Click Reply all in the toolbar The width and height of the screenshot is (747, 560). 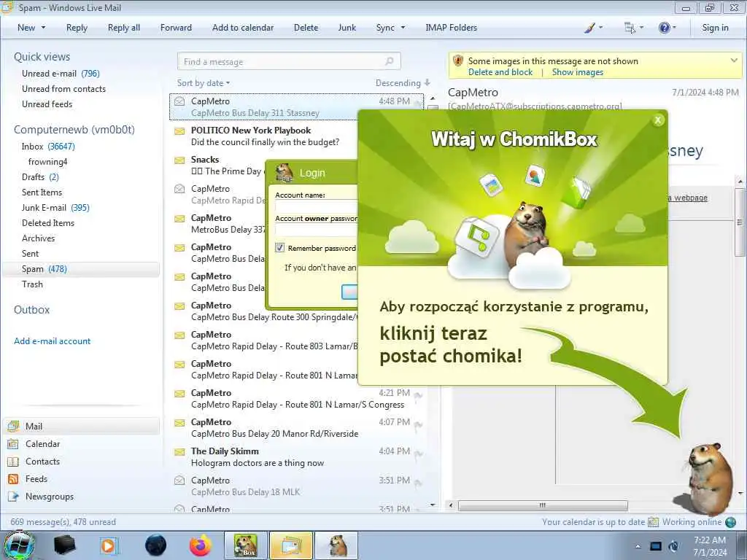tap(124, 28)
